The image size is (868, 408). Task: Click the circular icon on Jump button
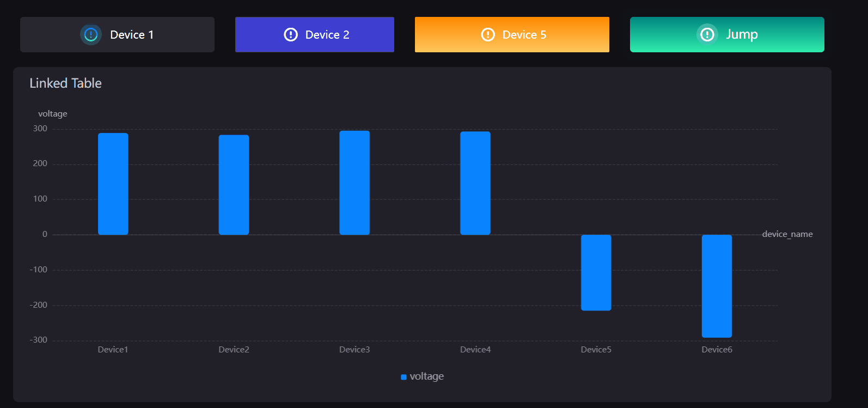click(707, 35)
